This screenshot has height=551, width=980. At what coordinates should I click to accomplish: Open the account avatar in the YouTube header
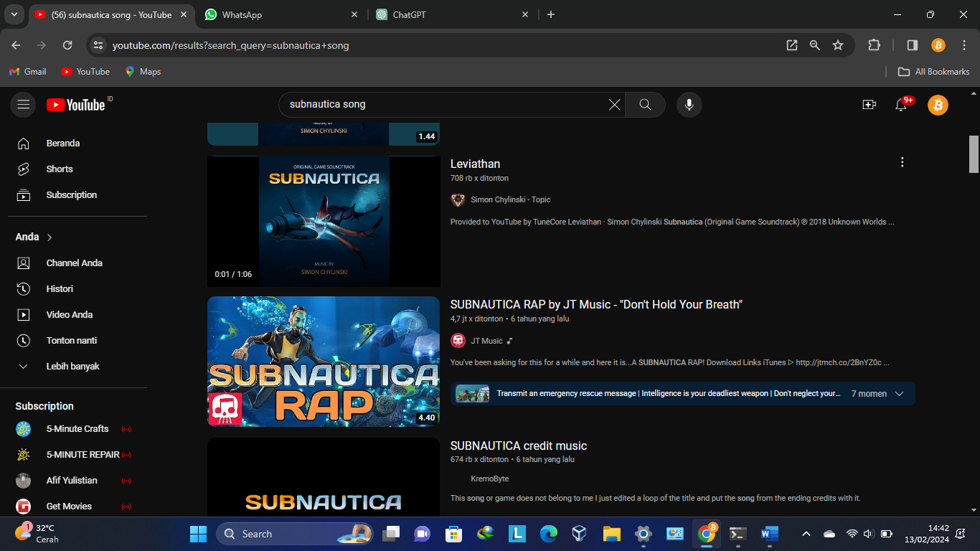click(x=938, y=105)
